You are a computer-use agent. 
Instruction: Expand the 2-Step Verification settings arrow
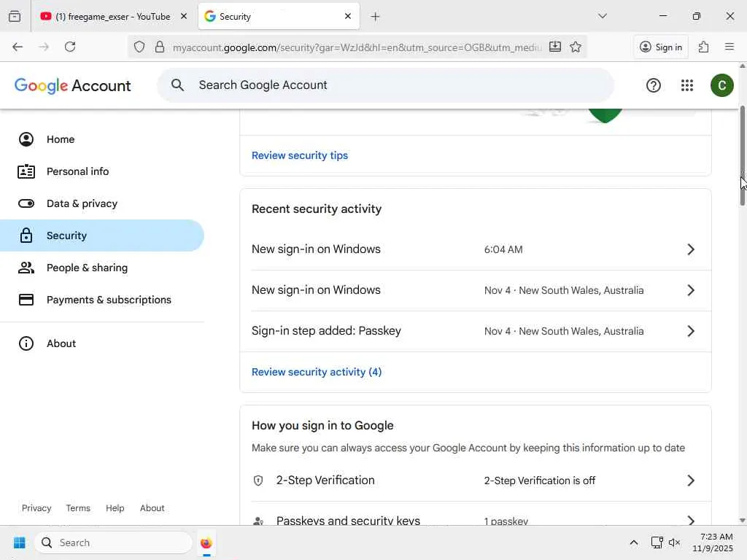point(690,481)
